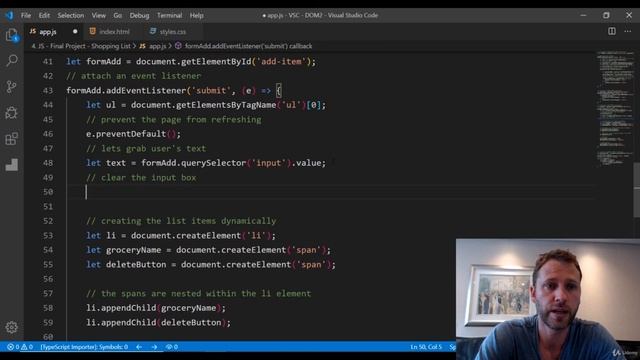Click the comment 'clear the input box'

tap(149, 178)
